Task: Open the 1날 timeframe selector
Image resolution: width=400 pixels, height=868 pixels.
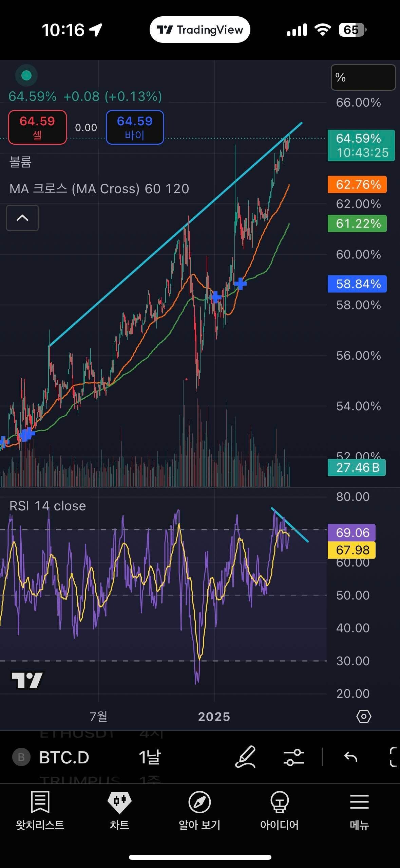Action: [149, 757]
